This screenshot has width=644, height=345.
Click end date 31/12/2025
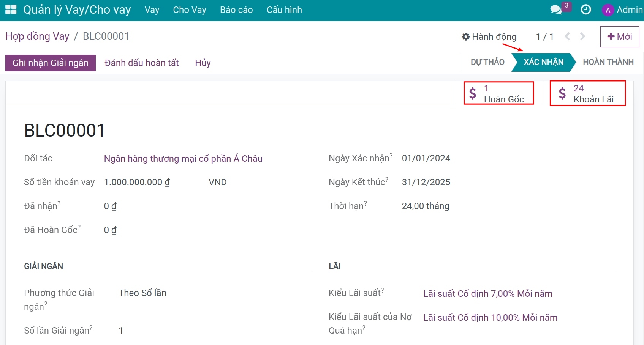tap(426, 182)
